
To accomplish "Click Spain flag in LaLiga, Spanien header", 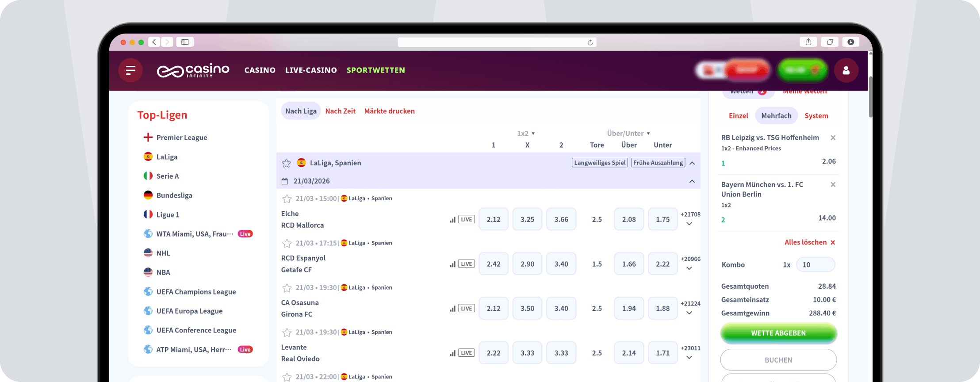I will 302,163.
